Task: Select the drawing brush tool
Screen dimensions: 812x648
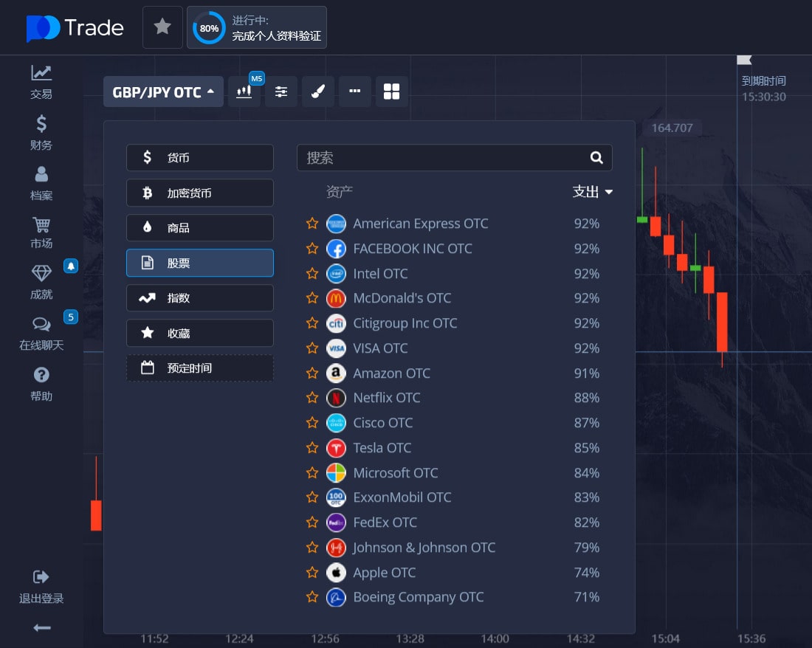Action: coord(318,92)
